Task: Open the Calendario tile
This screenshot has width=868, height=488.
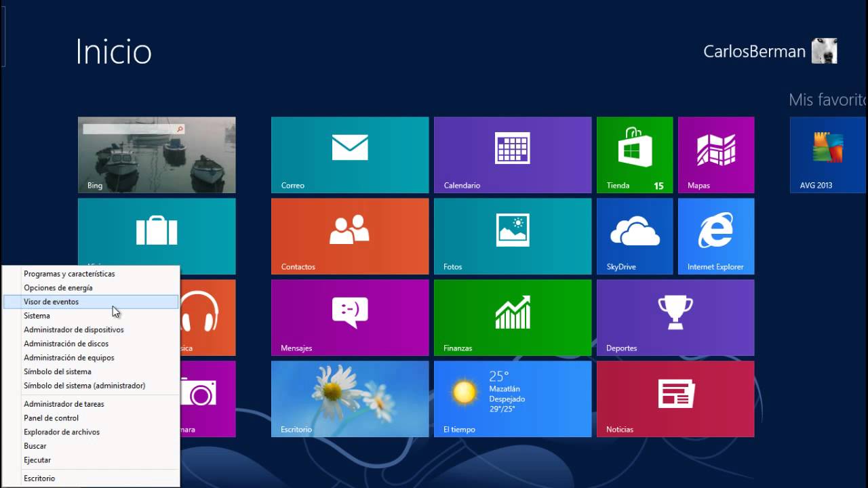Action: [513, 155]
